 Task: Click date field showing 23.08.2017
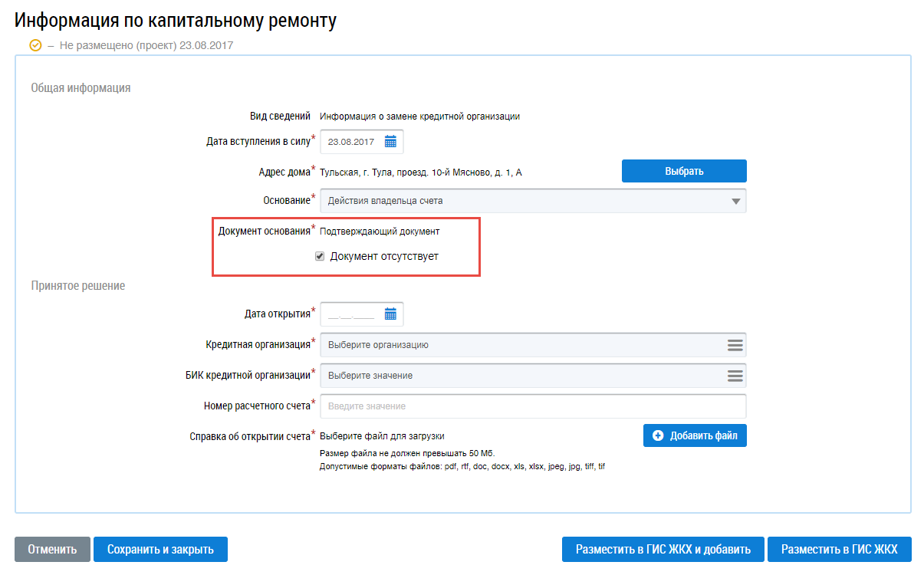[351, 142]
